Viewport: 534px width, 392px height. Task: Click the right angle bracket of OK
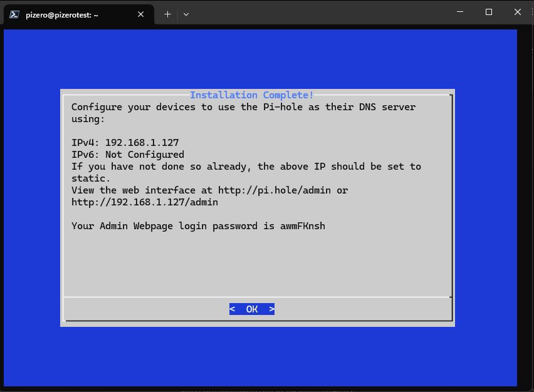click(271, 309)
